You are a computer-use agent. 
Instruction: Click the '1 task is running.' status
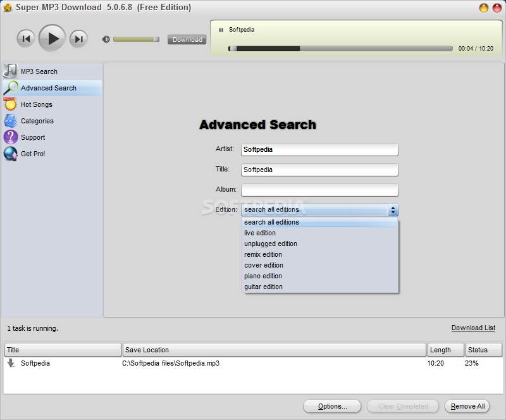[x=33, y=329]
